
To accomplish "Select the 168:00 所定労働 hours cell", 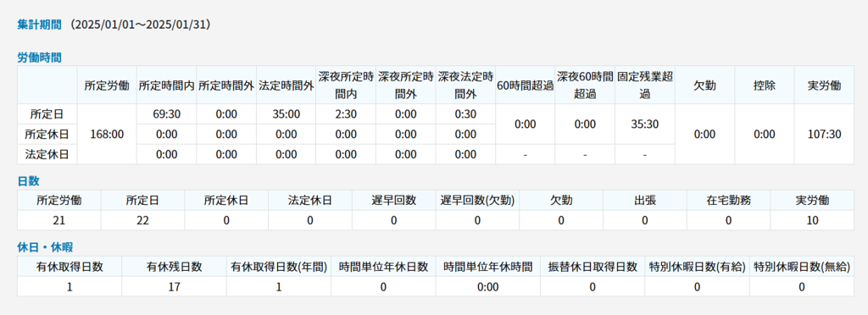I will [x=107, y=135].
